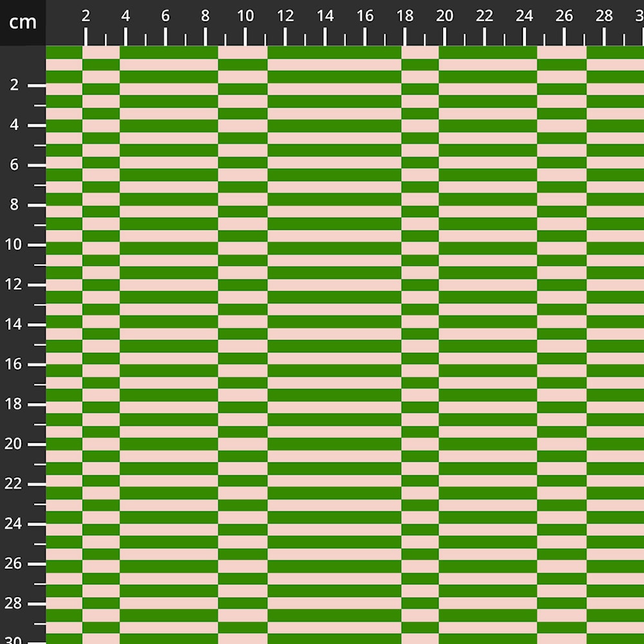Click the 2 mark on vertical ruler
Image resolution: width=644 pixels, height=644 pixels.
(x=15, y=85)
